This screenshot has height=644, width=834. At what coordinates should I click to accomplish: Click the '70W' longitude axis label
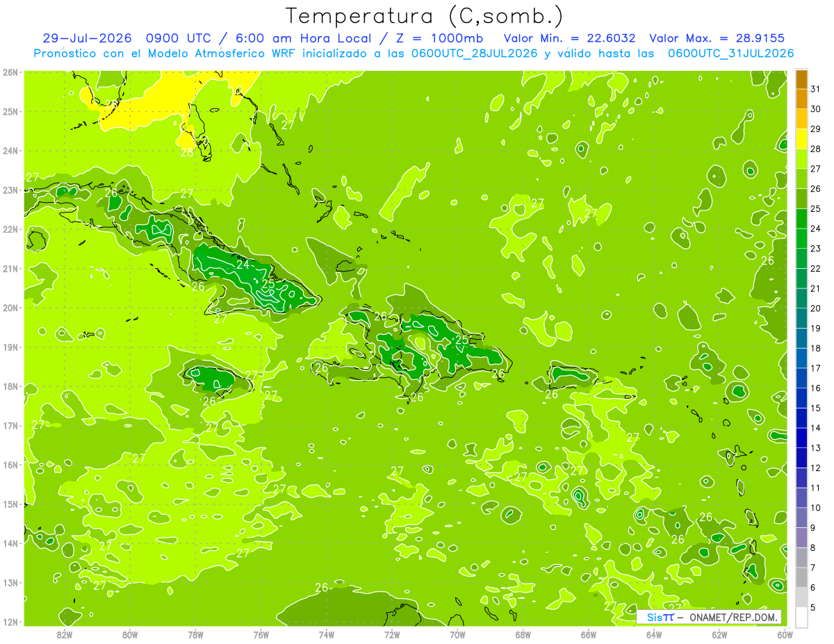click(x=457, y=634)
